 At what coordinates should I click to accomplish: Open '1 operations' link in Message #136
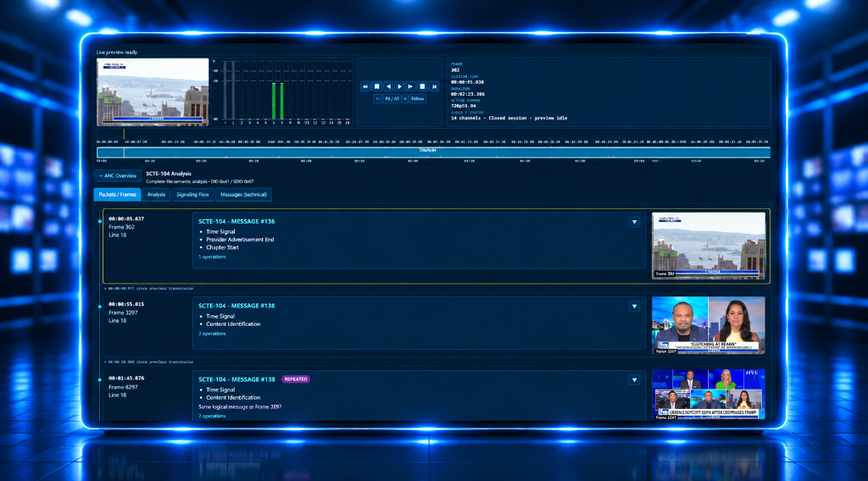tap(212, 257)
